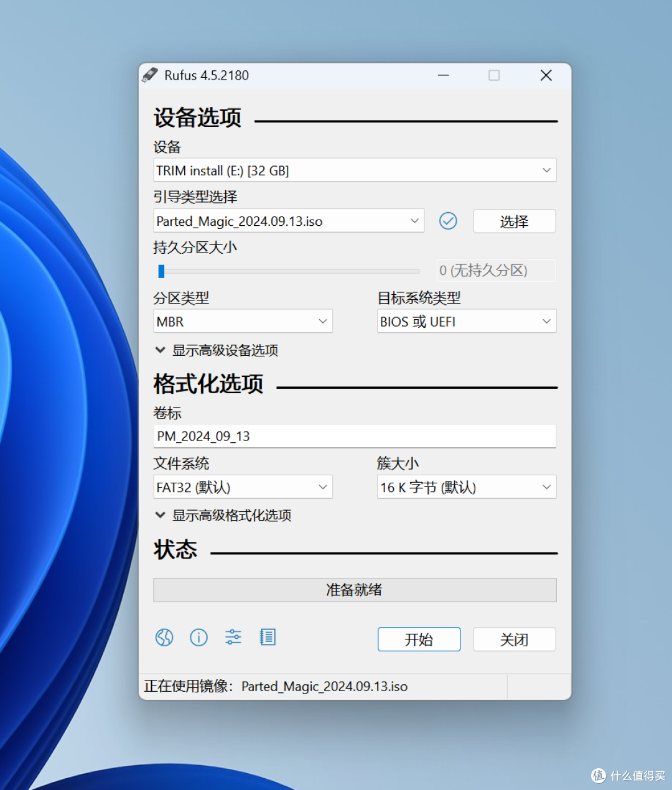Click the status text 正在使用镜像
Image resolution: width=672 pixels, height=790 pixels.
[x=276, y=686]
